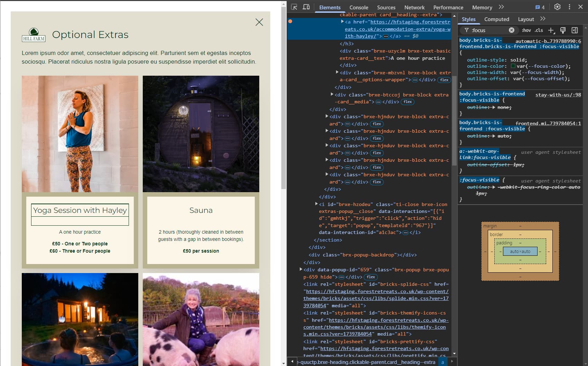Toggle the device toolbar icon
This screenshot has width=588, height=366.
tap(306, 7)
